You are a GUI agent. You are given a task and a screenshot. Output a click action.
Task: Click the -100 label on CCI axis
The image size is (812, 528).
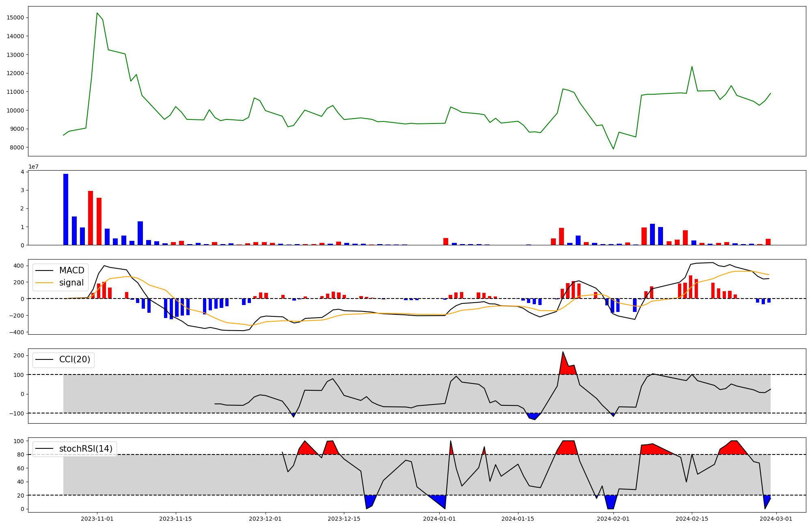pos(17,413)
